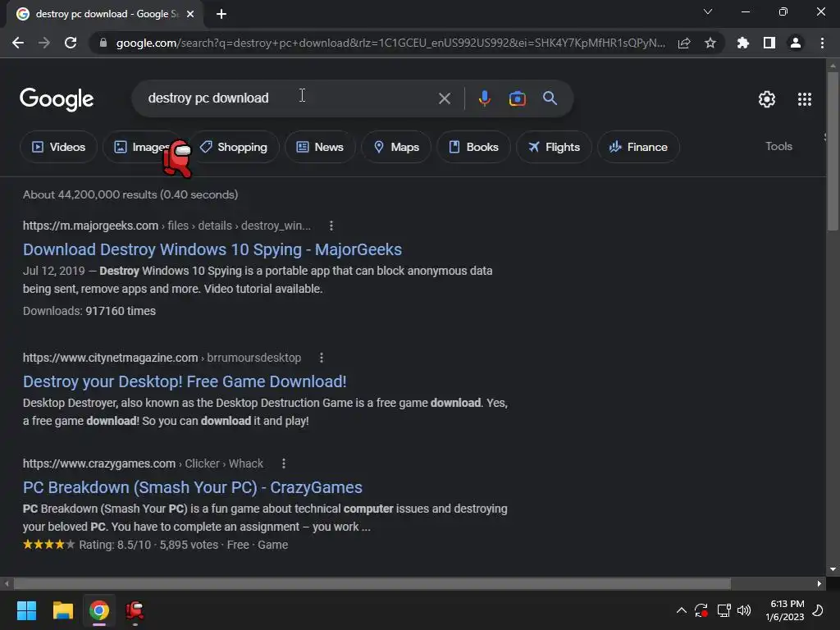Open the search Tools options
Image resolution: width=840 pixels, height=630 pixels.
[x=778, y=146]
